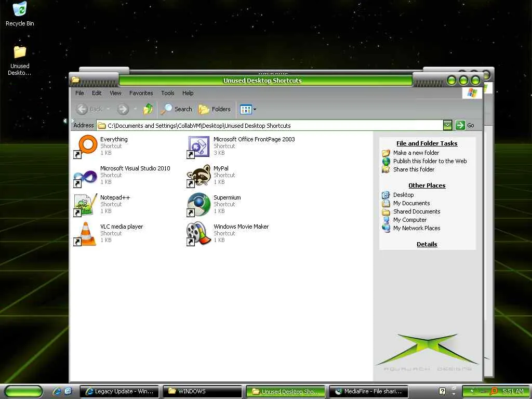Screen dimensions: 532x399
Task: Switch to WINDOWS taskbar window
Action: click(203, 392)
